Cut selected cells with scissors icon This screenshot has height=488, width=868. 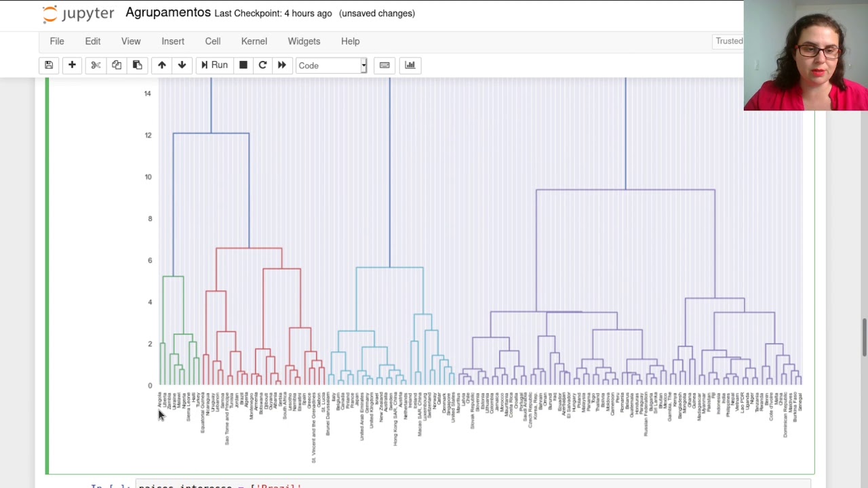tap(96, 65)
